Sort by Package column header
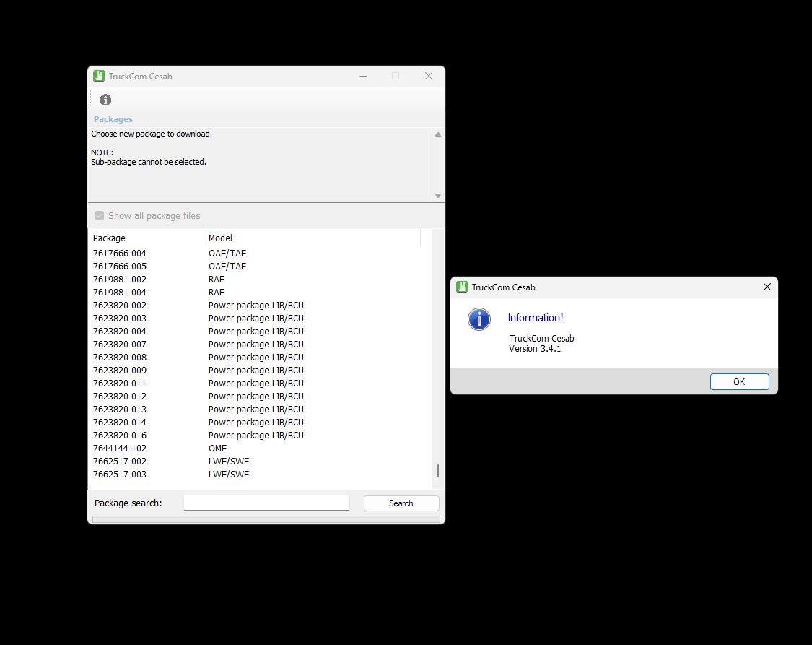 pos(146,238)
